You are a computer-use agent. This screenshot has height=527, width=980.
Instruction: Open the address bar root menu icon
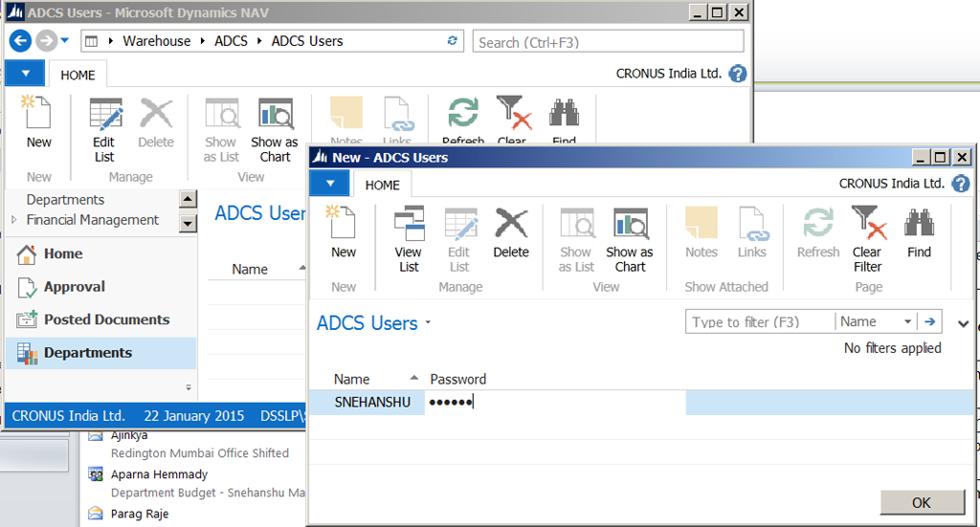(91, 41)
